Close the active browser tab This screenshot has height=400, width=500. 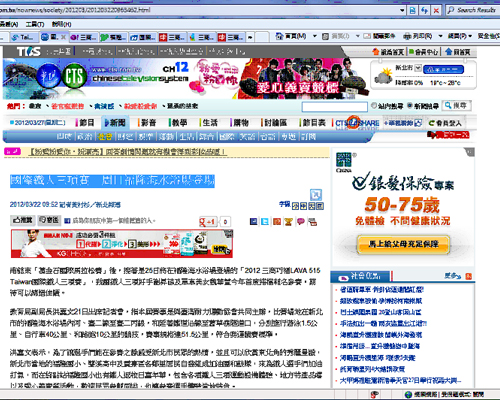pyautogui.click(x=63, y=37)
